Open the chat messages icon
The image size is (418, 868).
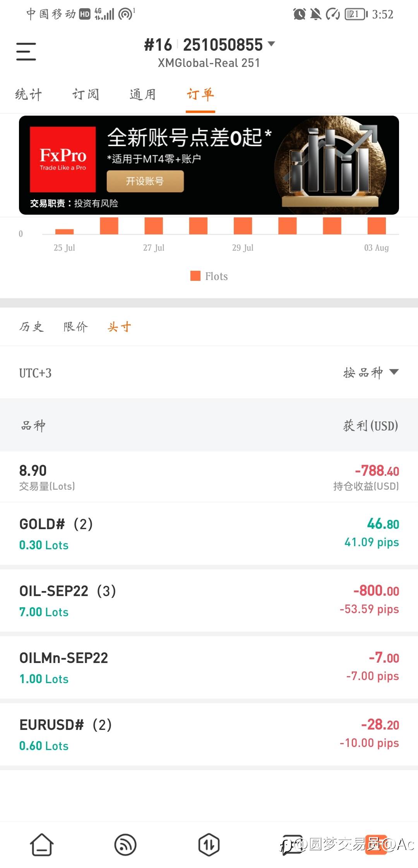[292, 844]
